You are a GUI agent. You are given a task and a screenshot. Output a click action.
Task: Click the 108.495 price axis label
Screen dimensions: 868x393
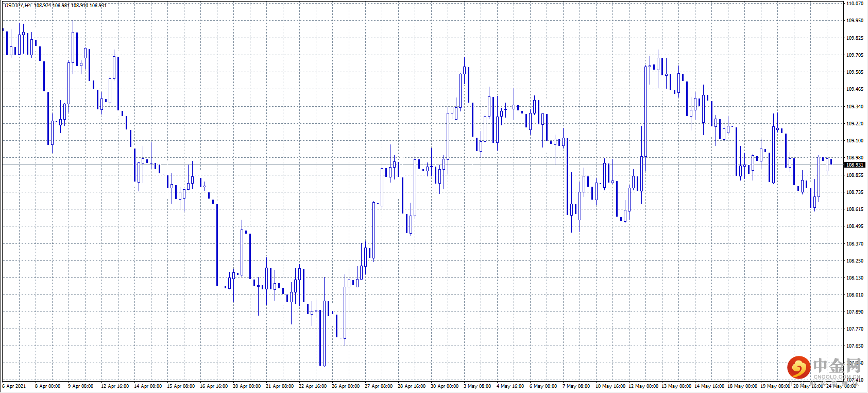point(855,226)
